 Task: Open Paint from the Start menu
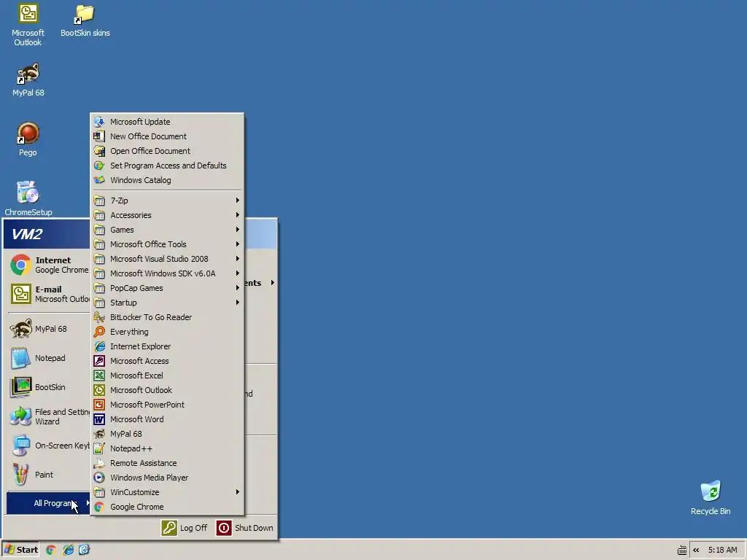(49, 475)
